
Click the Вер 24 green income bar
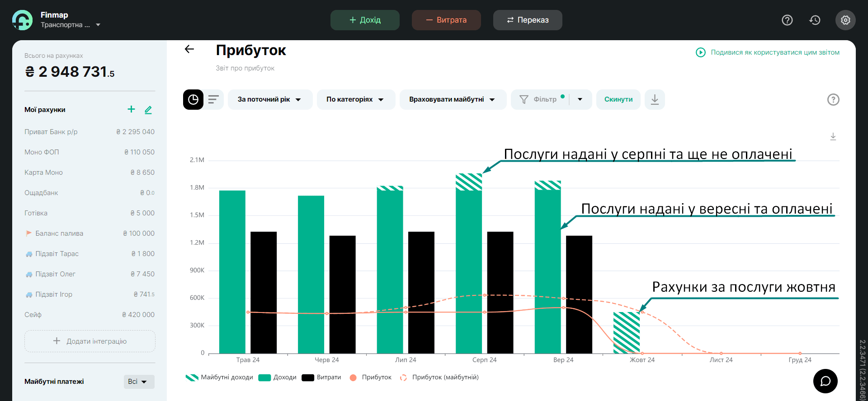[548, 271]
